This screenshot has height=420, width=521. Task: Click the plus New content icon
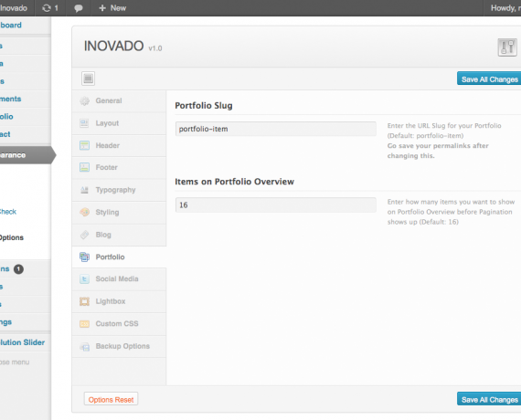coord(102,8)
